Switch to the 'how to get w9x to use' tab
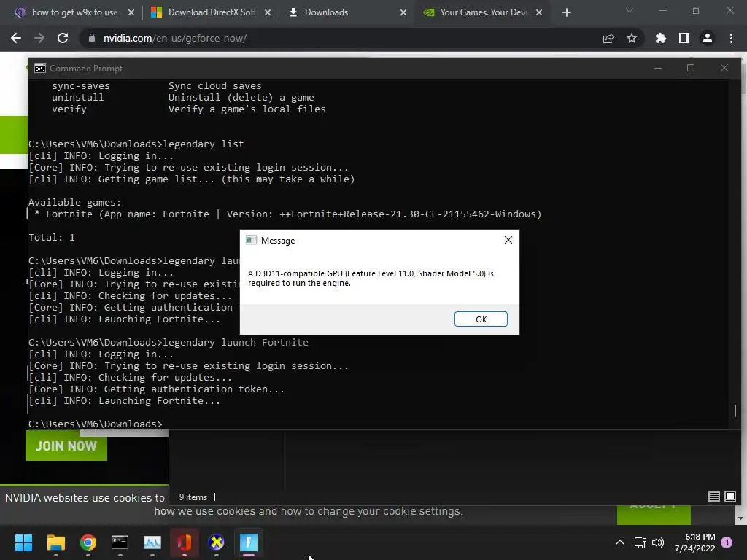The height and width of the screenshot is (560, 747). coord(75,12)
